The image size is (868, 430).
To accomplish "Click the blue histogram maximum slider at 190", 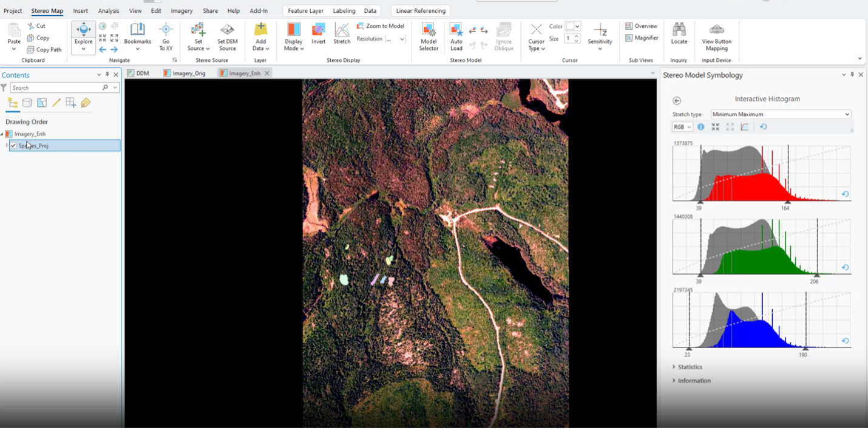I will click(806, 349).
